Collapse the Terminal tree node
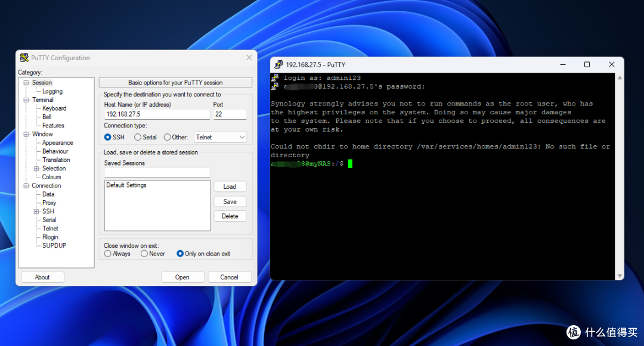The image size is (644, 346). click(x=26, y=100)
